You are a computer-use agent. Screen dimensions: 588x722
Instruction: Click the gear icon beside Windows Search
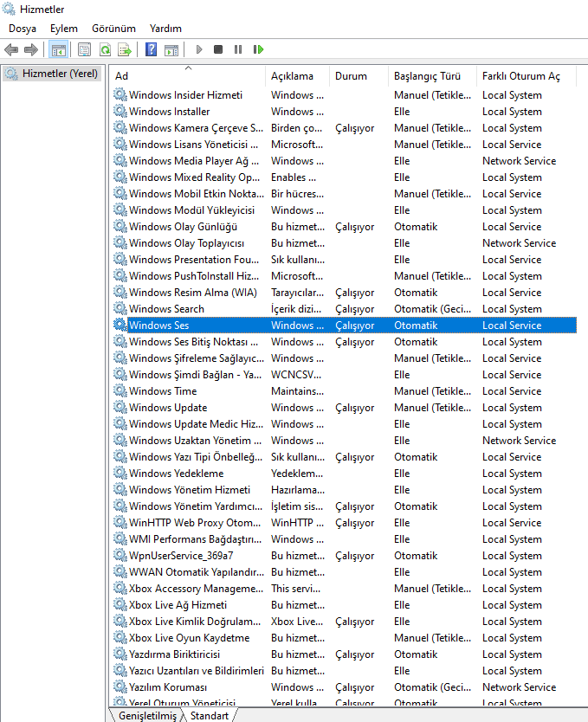(x=120, y=308)
